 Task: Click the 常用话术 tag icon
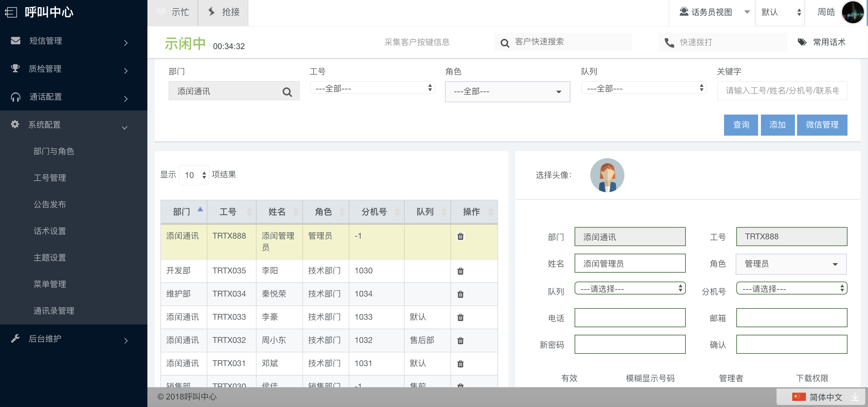click(x=802, y=42)
